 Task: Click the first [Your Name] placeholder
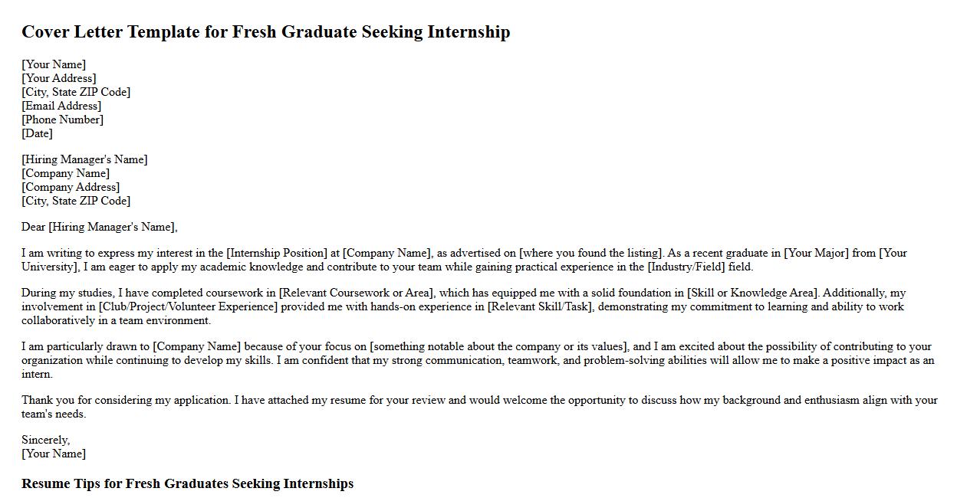point(54,64)
